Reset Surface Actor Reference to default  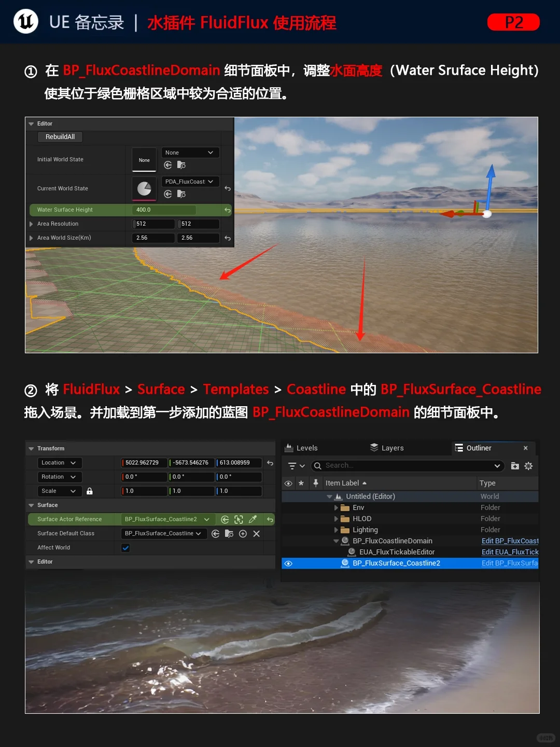tap(270, 519)
